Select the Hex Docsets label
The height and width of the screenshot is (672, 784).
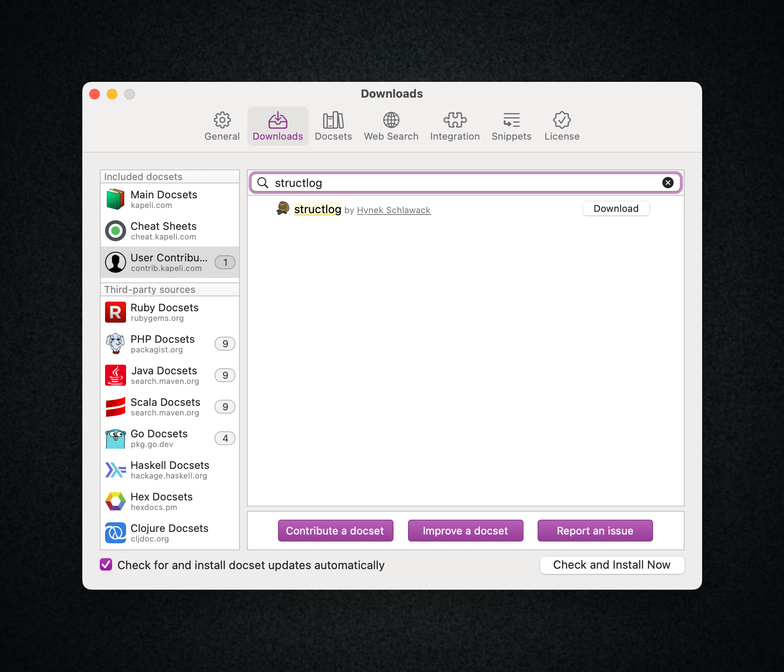pyautogui.click(x=162, y=496)
